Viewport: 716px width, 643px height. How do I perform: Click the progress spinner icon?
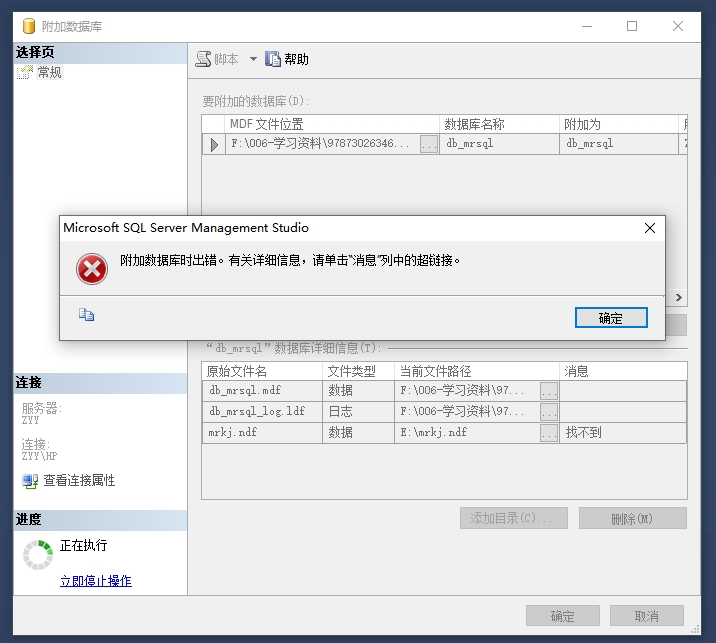(38, 555)
